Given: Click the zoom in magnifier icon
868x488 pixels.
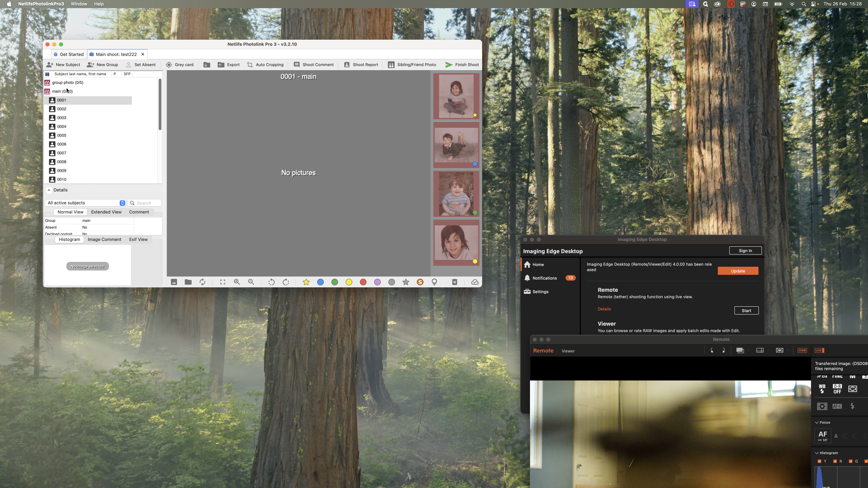Looking at the screenshot, I should tap(237, 282).
